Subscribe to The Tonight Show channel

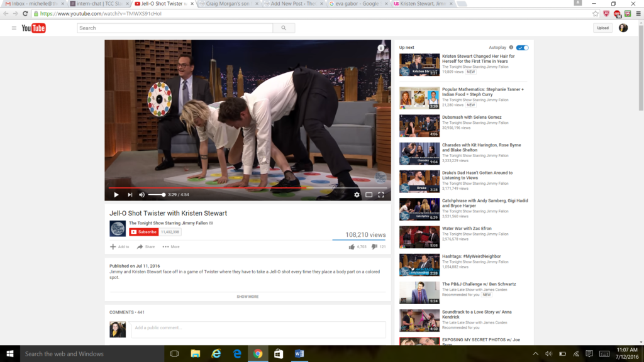(x=144, y=232)
